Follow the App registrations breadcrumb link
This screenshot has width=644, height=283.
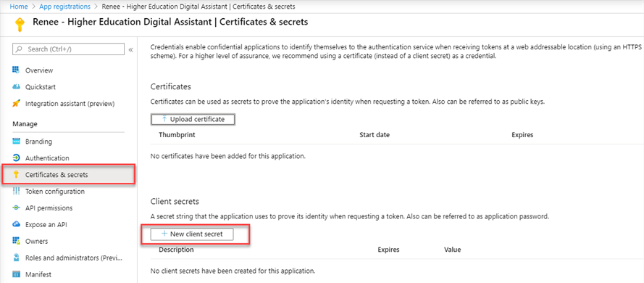(x=64, y=7)
